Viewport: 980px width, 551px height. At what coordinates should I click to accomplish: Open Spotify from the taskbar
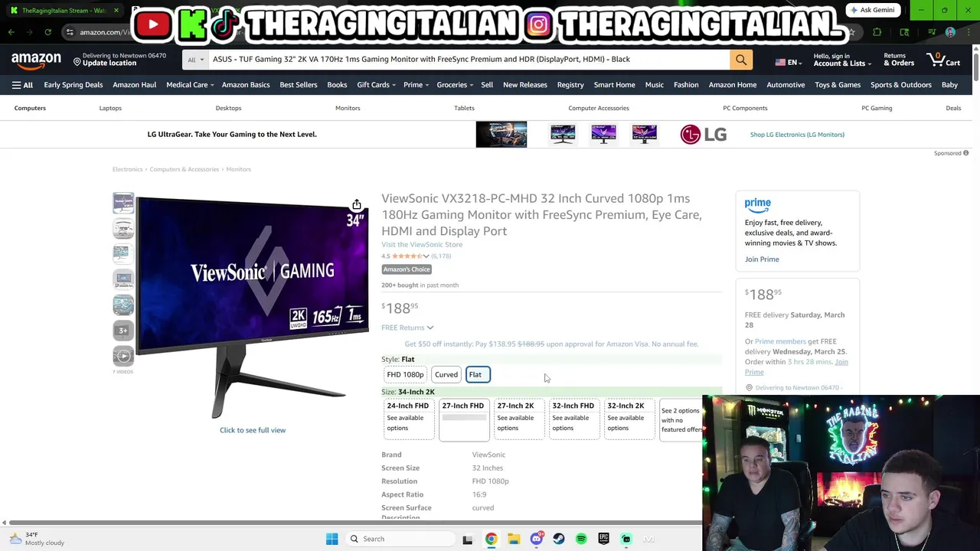[581, 539]
